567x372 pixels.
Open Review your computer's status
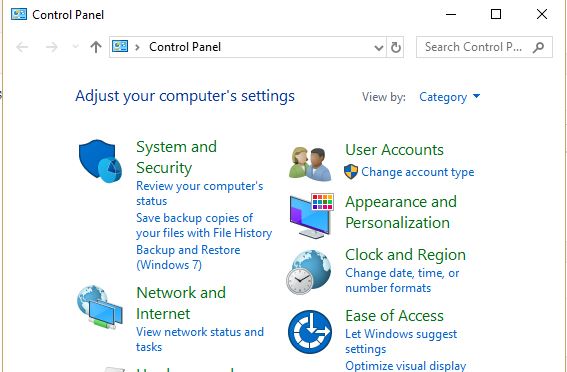point(200,193)
